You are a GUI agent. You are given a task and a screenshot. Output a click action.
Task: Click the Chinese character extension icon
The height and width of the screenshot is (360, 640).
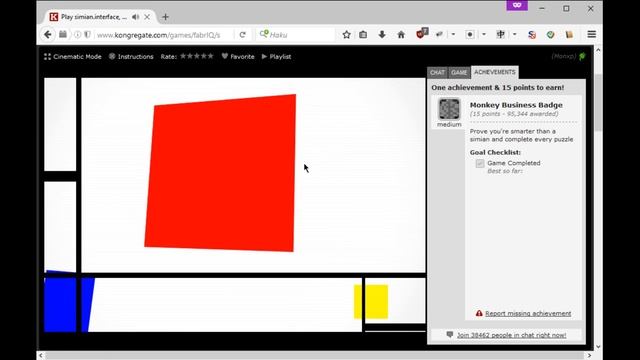[500, 35]
